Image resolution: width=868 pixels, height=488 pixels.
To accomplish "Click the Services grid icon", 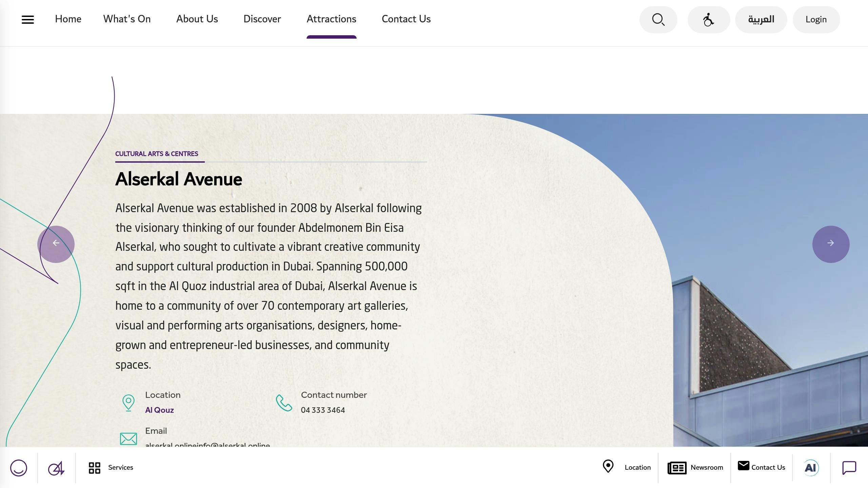I will pos(95,468).
